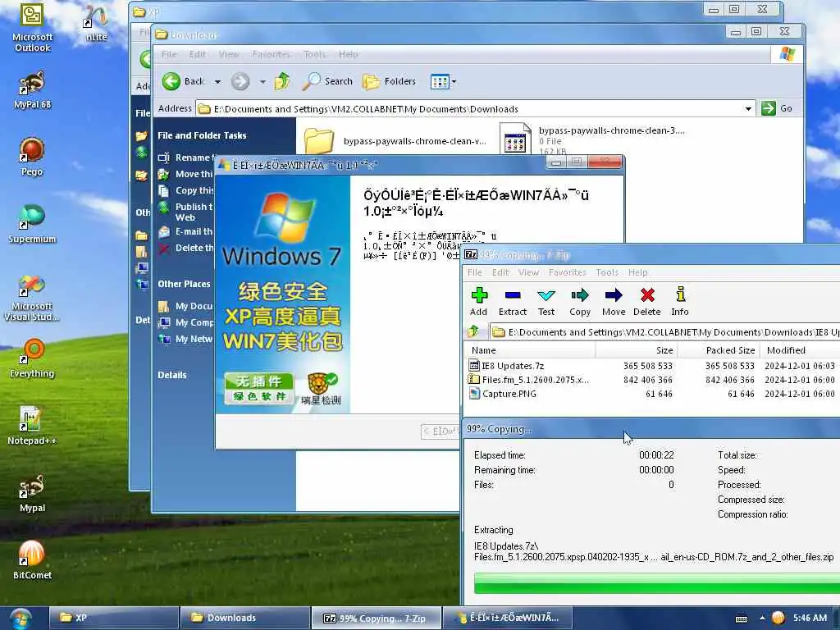Open Help menu in 7-Zip window

(x=637, y=272)
